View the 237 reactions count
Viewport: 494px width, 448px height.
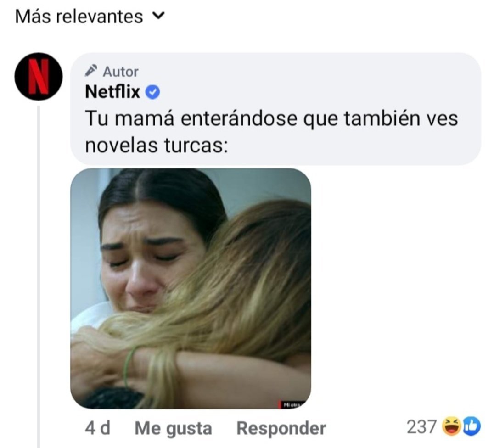(x=421, y=427)
